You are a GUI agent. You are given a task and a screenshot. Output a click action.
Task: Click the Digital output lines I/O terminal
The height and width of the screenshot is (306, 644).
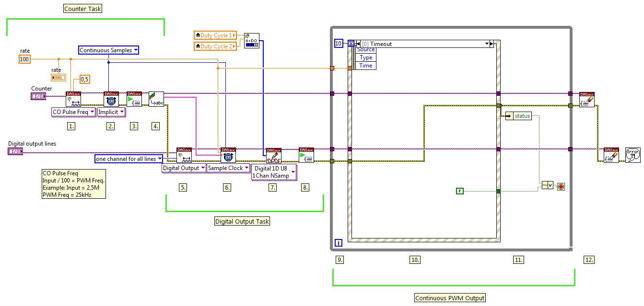coord(15,151)
